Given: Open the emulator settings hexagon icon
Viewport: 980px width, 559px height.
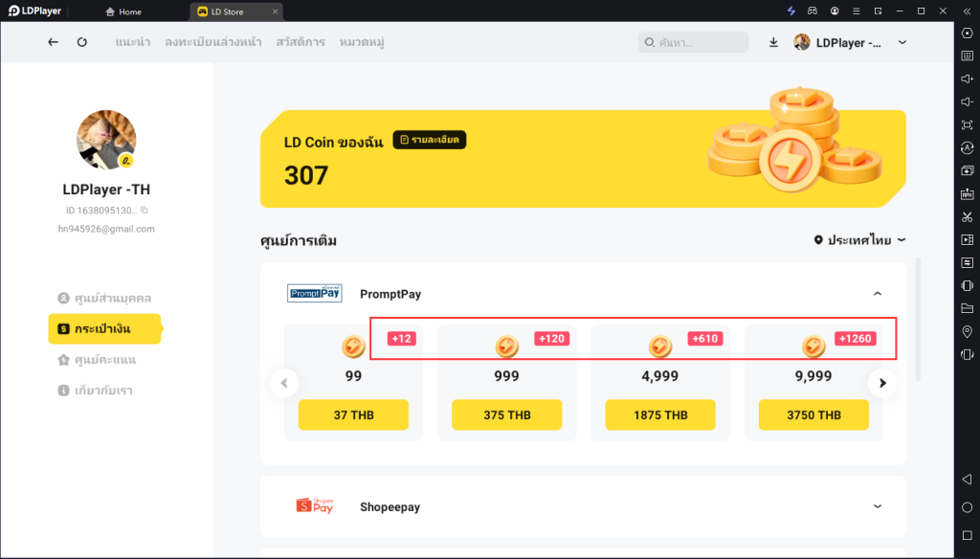Looking at the screenshot, I should tap(967, 34).
